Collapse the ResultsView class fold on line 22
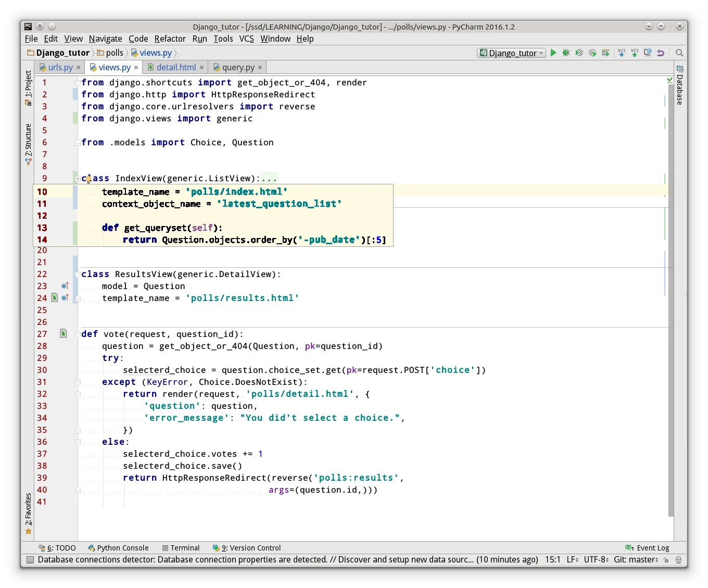Screen dimensions: 708x588 click(x=78, y=274)
